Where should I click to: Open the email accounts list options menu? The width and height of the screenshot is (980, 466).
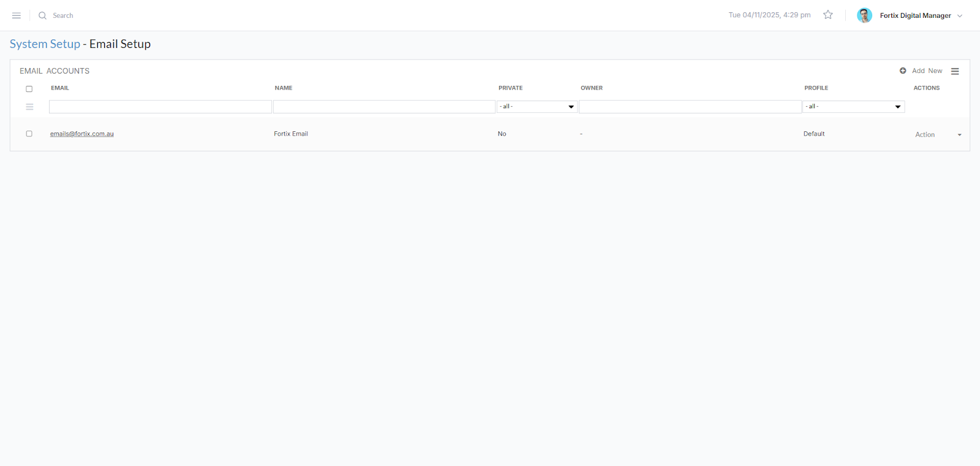click(955, 71)
